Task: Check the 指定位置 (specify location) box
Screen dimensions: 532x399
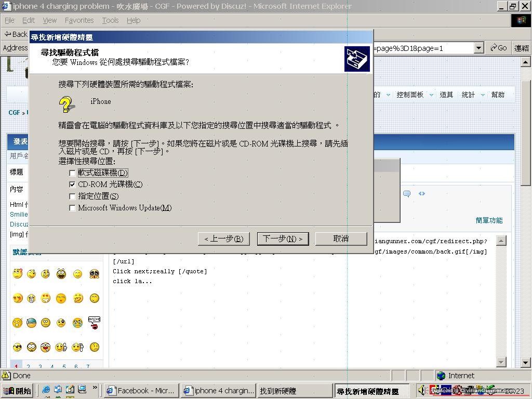Action: click(x=72, y=196)
